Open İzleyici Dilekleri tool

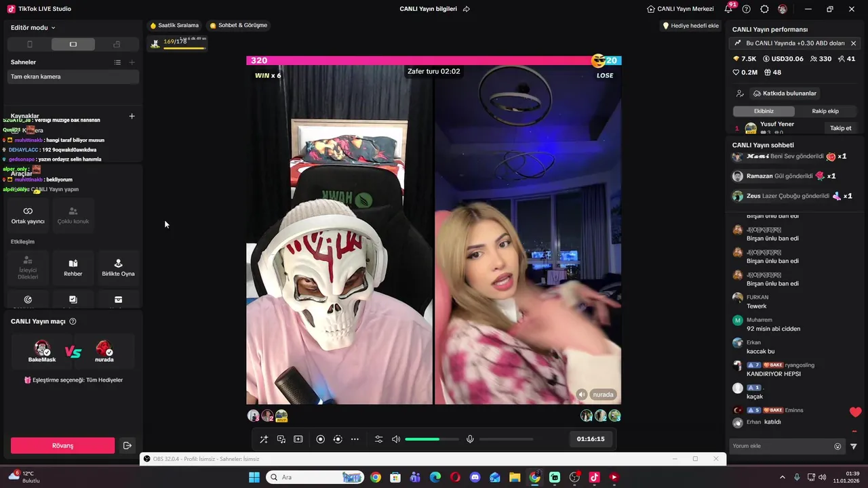pos(28,268)
